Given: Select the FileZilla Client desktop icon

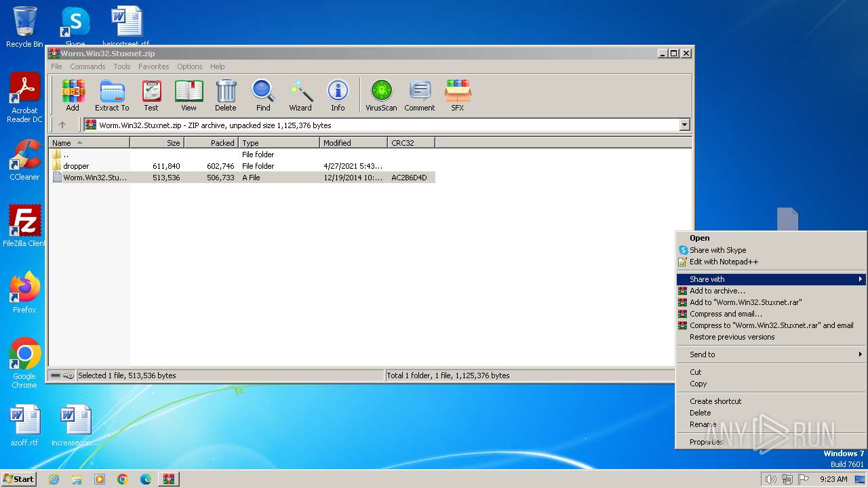Looking at the screenshot, I should (24, 226).
